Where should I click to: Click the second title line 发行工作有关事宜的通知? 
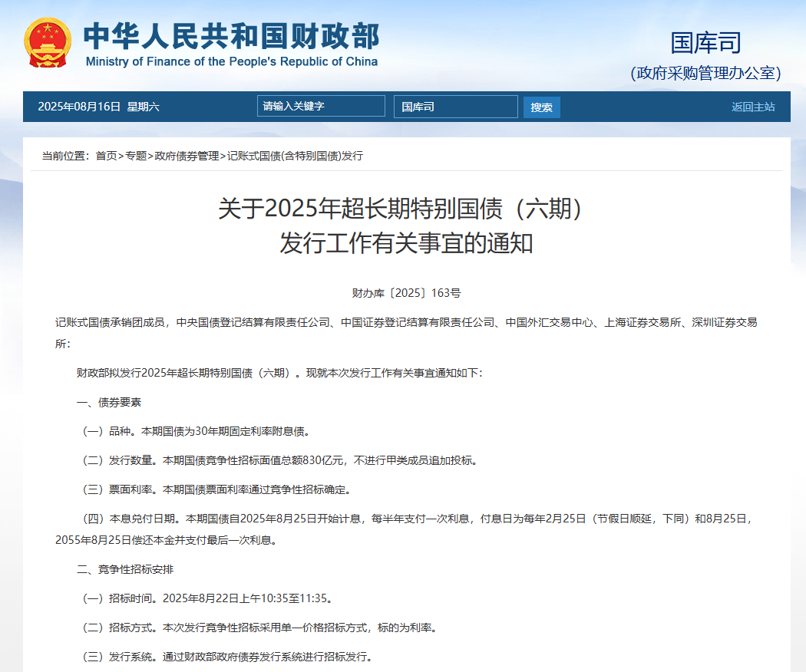click(406, 243)
